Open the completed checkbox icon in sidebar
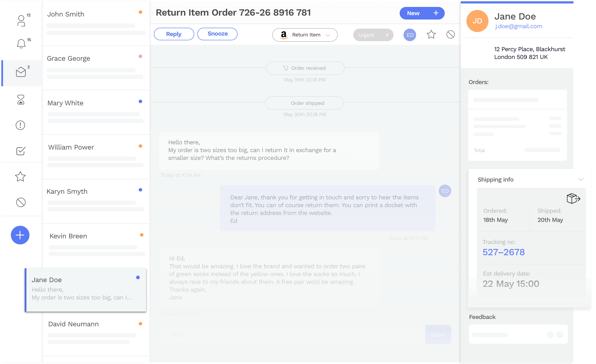Image resolution: width=596 pixels, height=364 pixels. coord(21,151)
